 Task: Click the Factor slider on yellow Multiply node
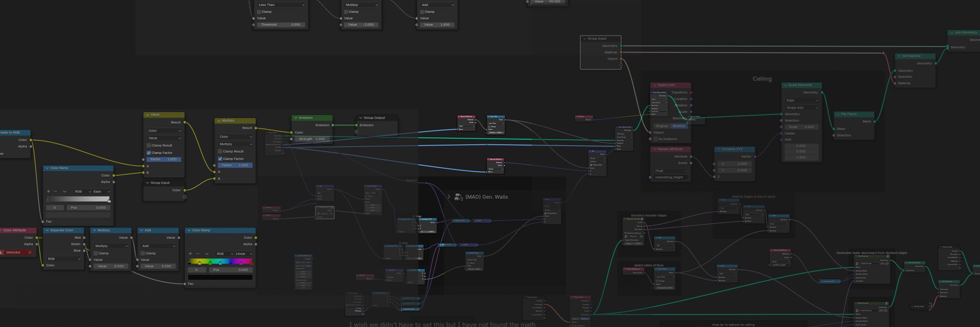[235, 165]
